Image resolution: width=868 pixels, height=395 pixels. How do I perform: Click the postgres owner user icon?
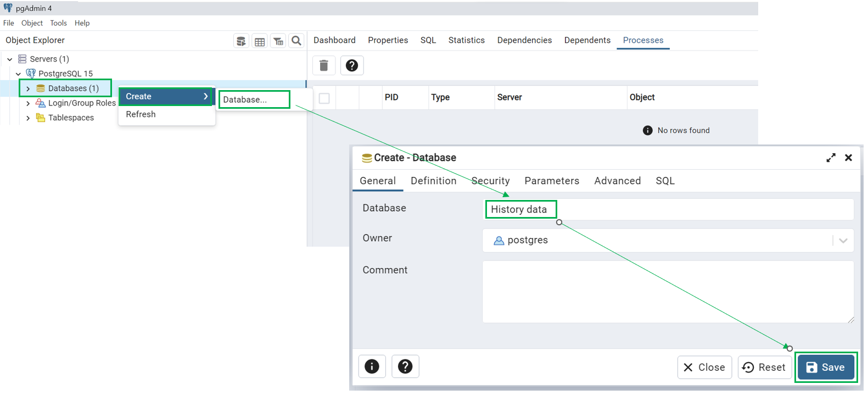499,241
